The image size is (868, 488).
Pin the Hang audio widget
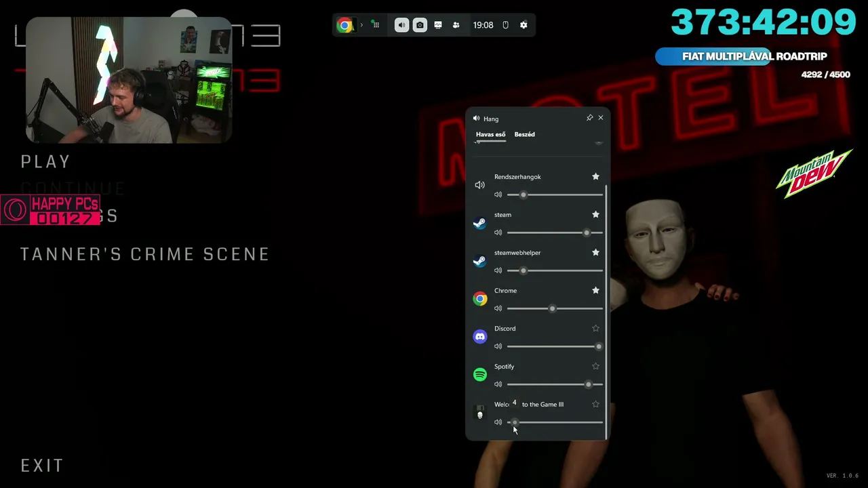(589, 118)
